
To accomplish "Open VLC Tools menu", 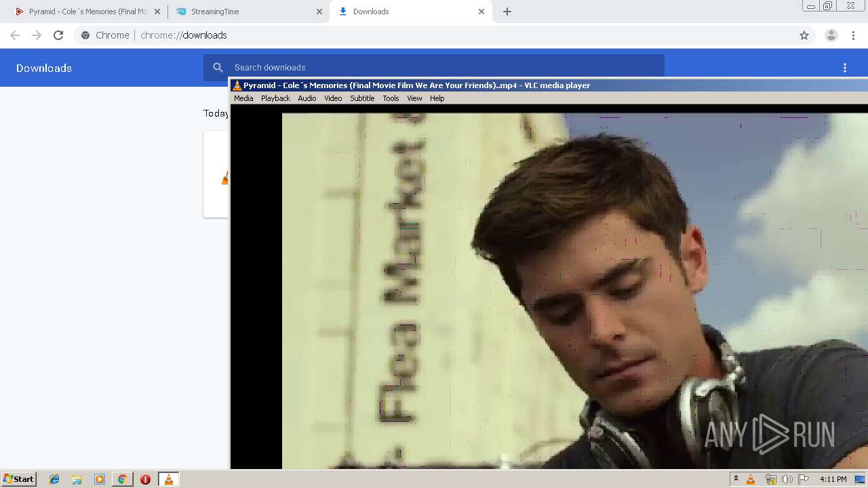I will tap(391, 98).
